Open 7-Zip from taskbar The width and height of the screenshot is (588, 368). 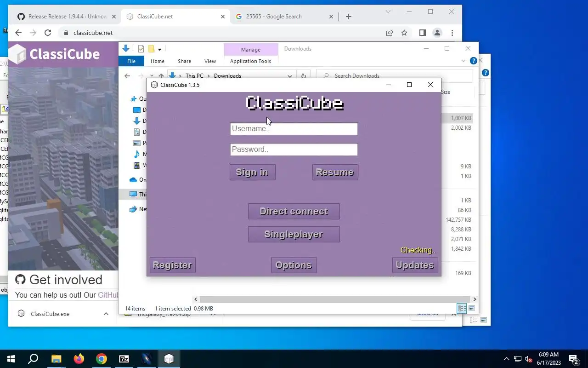click(x=124, y=359)
